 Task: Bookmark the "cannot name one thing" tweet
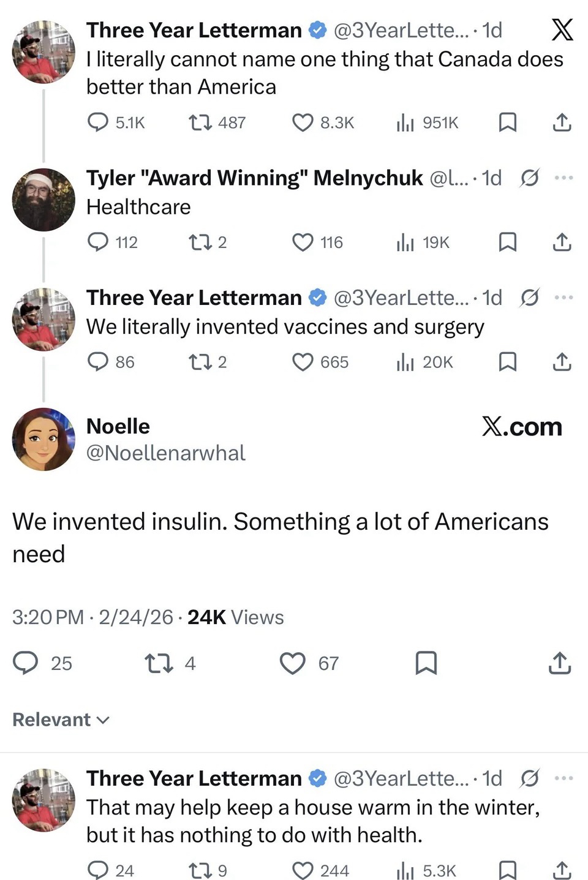coord(507,123)
